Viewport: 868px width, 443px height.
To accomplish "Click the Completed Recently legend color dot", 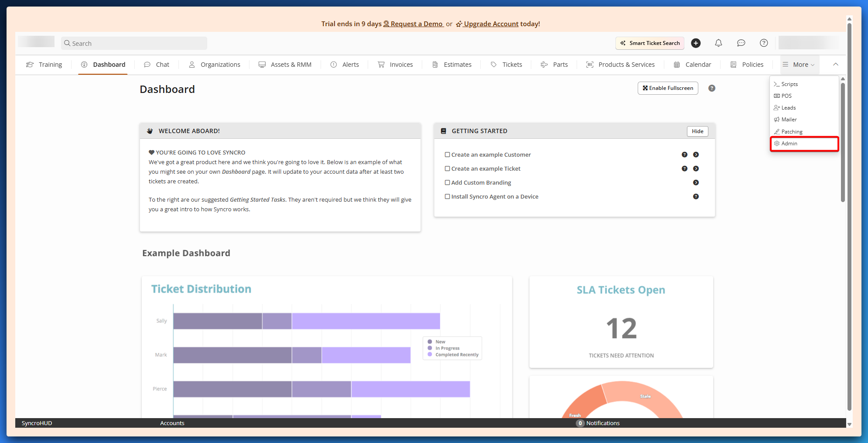I will coord(430,354).
